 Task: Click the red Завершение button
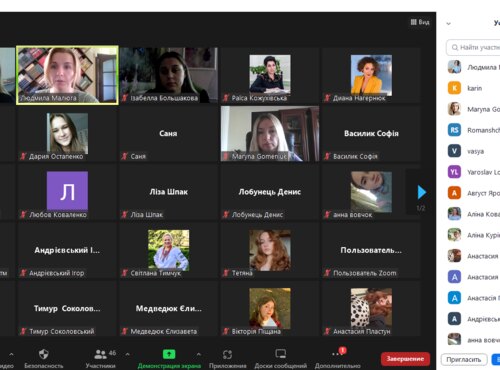point(405,359)
